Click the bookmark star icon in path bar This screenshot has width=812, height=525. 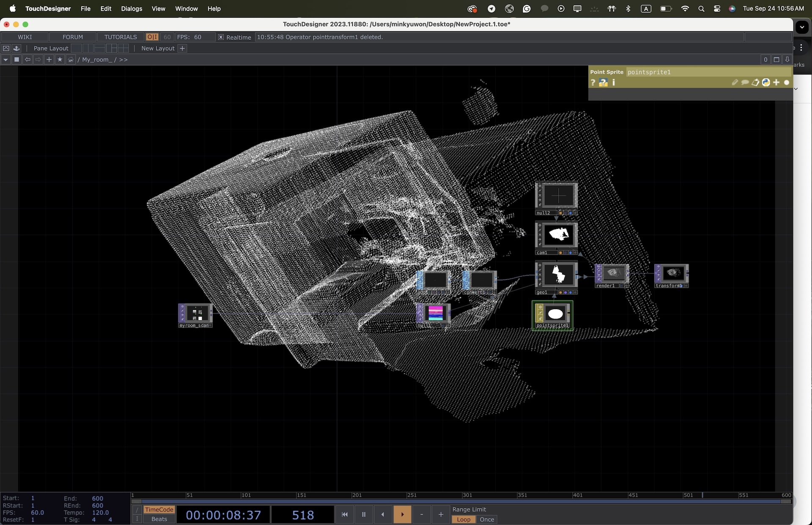(x=60, y=60)
